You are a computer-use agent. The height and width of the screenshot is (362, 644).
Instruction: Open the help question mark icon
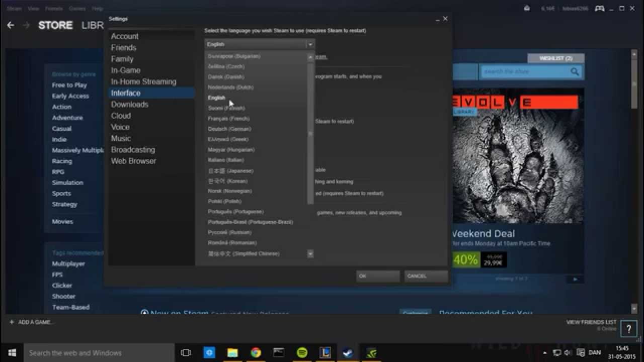click(628, 329)
